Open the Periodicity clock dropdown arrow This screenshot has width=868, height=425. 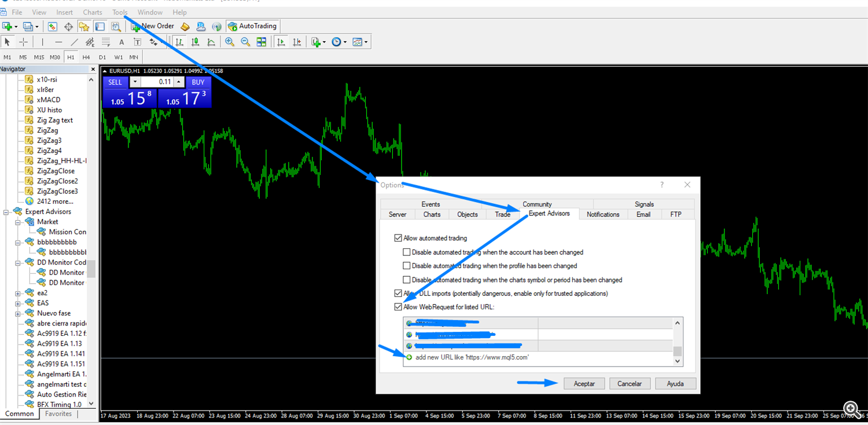coord(345,42)
